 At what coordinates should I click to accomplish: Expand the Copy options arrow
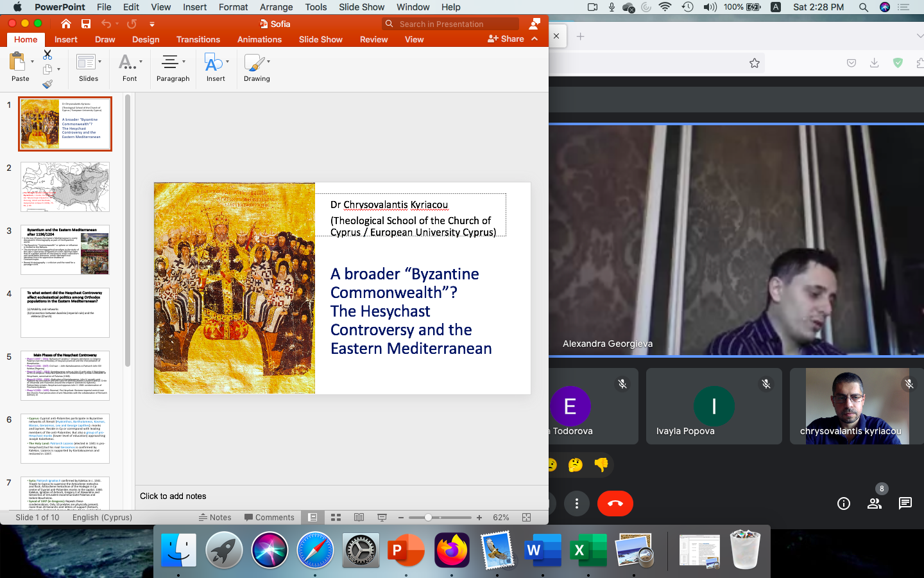[58, 69]
